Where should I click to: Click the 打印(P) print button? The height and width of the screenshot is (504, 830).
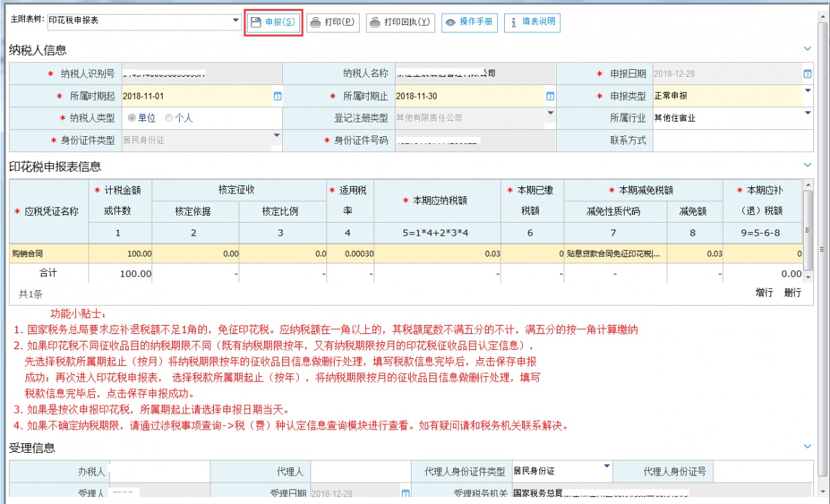coord(333,22)
